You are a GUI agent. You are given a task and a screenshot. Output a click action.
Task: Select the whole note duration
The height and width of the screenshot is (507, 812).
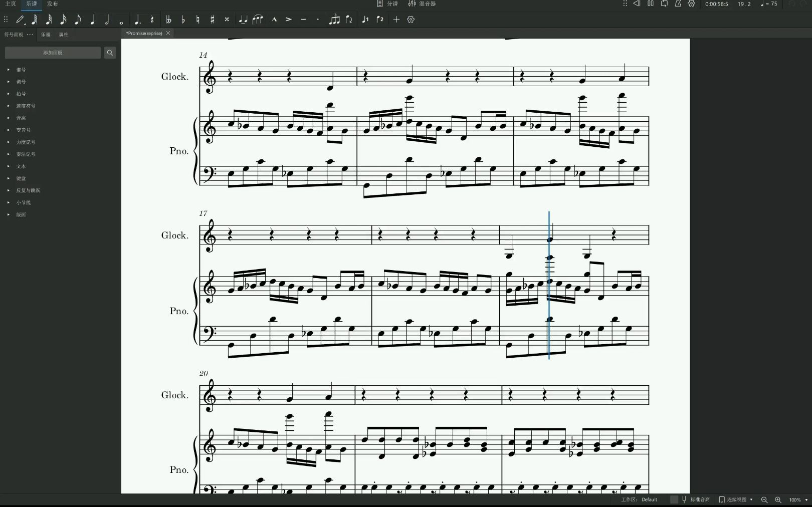pos(121,22)
